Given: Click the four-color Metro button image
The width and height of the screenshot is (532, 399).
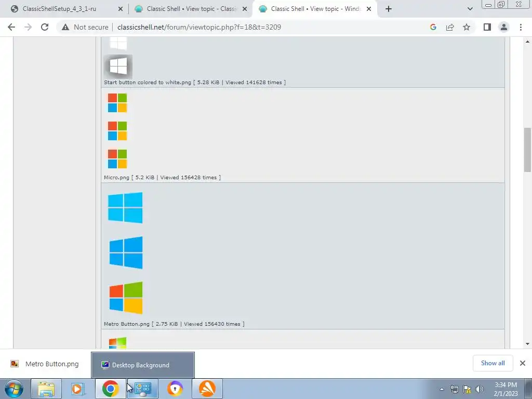Looking at the screenshot, I should point(126,298).
